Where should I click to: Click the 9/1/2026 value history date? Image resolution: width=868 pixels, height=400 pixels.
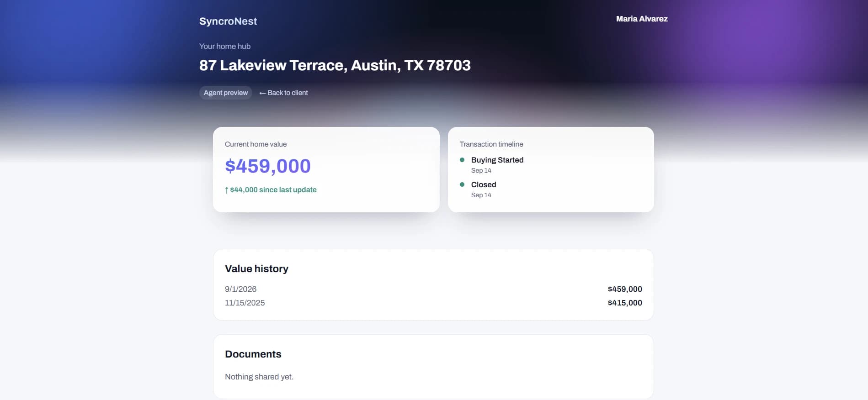241,289
